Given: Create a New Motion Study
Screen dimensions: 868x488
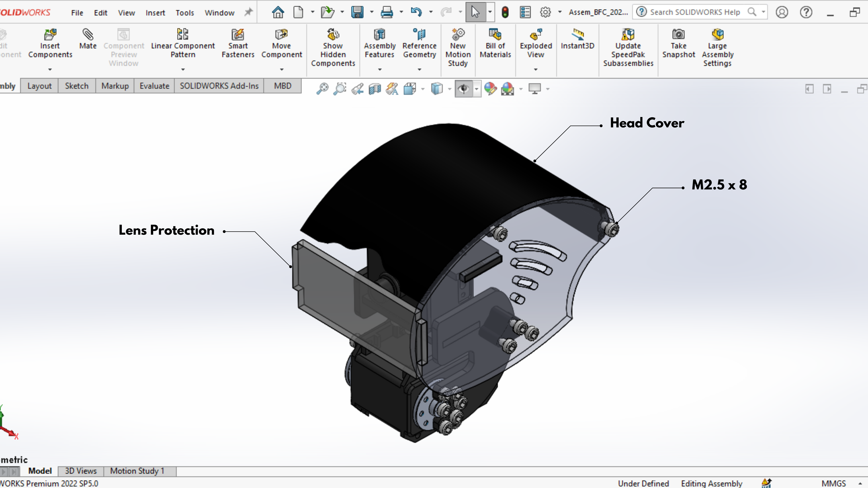Looking at the screenshot, I should [458, 48].
